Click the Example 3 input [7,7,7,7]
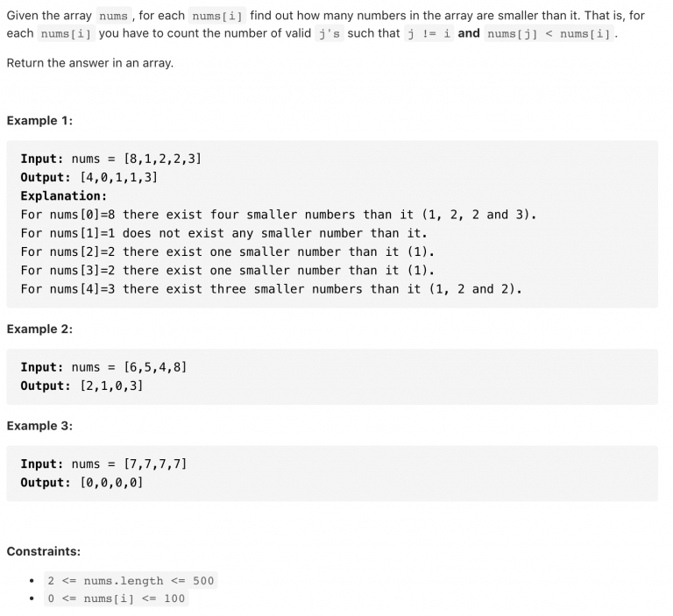Image resolution: width=673 pixels, height=616 pixels. pyautogui.click(x=155, y=464)
